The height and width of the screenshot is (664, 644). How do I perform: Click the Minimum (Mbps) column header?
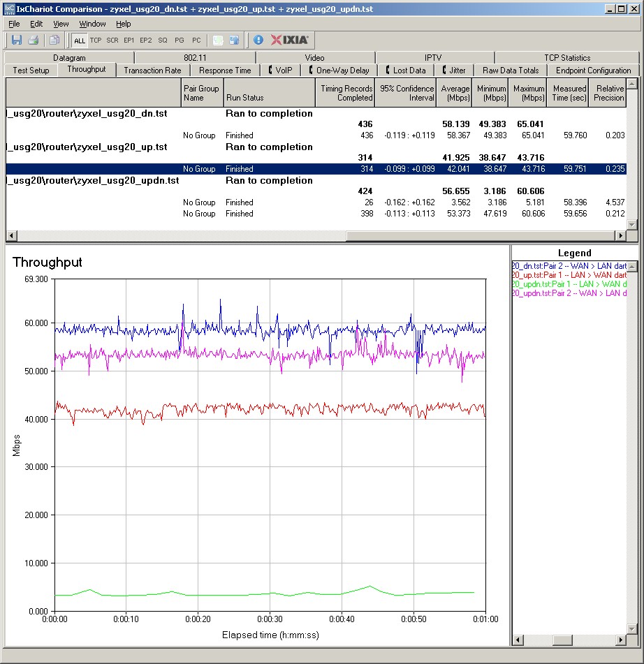point(490,93)
